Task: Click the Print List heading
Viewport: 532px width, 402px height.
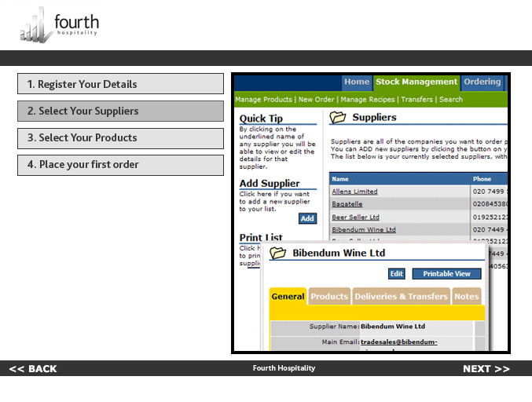Action: (x=261, y=237)
